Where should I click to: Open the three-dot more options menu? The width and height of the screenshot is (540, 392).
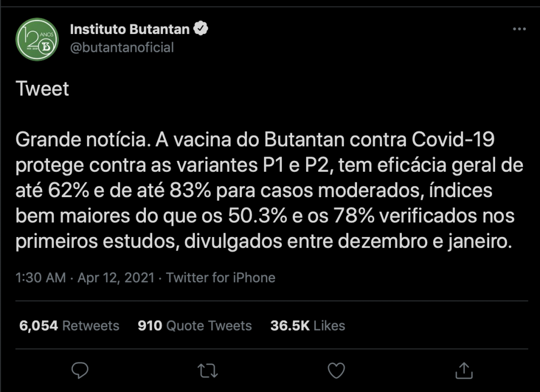[519, 29]
